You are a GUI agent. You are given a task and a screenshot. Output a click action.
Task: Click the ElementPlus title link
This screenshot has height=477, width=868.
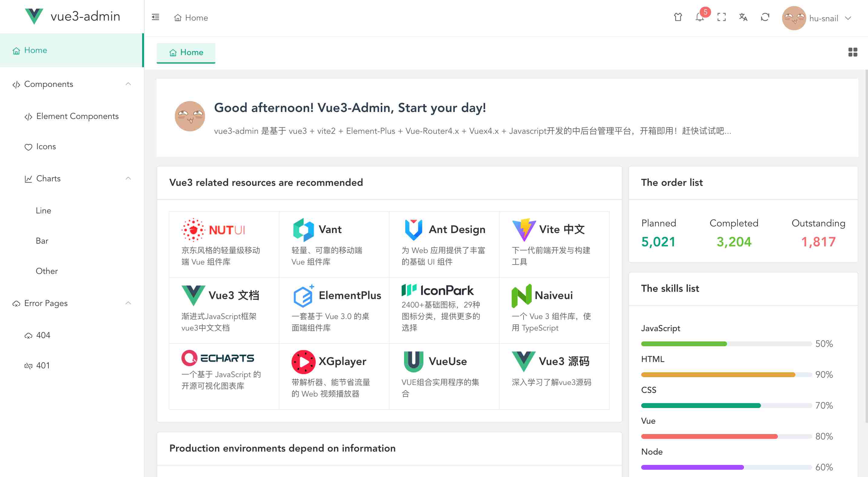click(x=350, y=295)
